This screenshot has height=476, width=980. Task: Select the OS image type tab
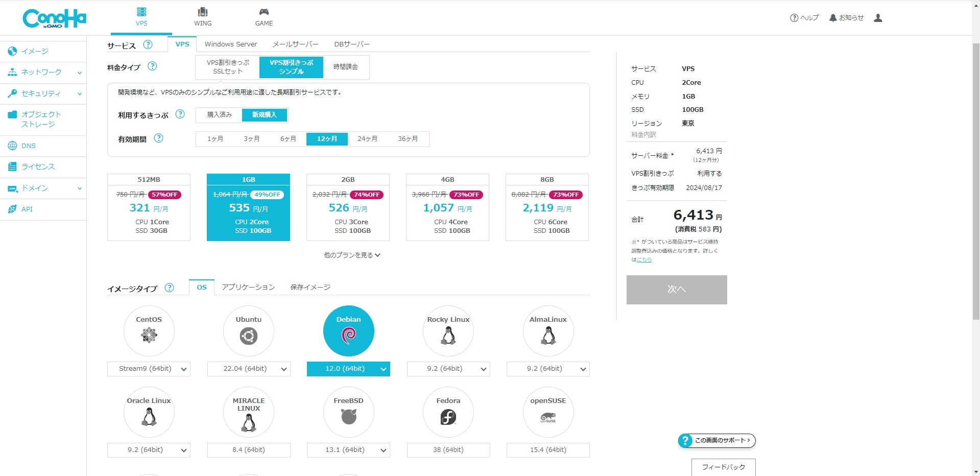202,288
